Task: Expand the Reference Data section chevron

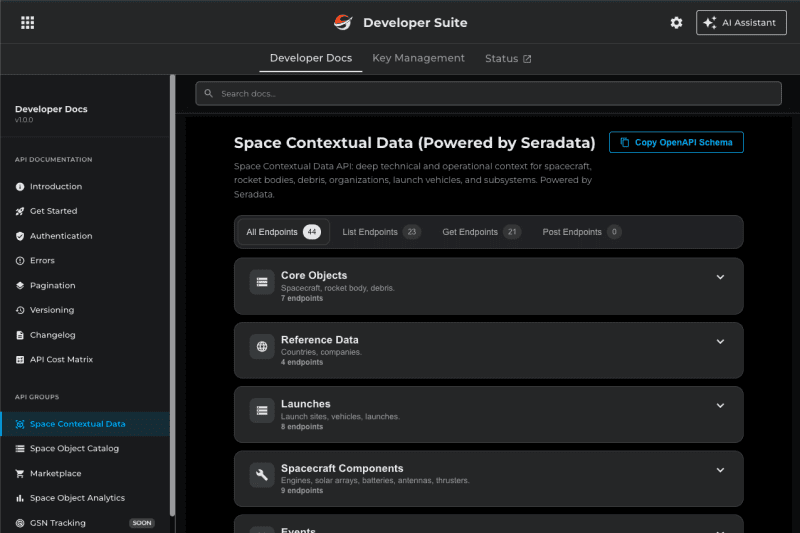Action: click(720, 341)
